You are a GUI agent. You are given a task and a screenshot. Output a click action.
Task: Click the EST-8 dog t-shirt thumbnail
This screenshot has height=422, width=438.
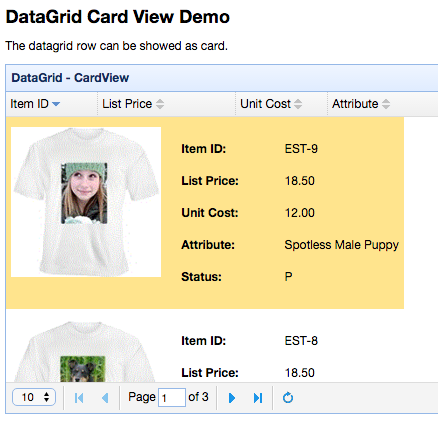[x=85, y=351]
